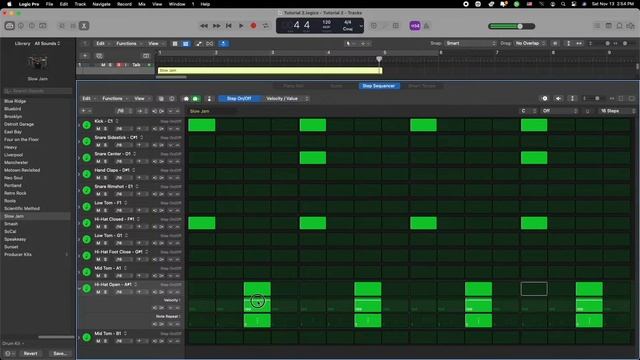
Task: Toggle the purple count-in button
Action: tap(415, 26)
